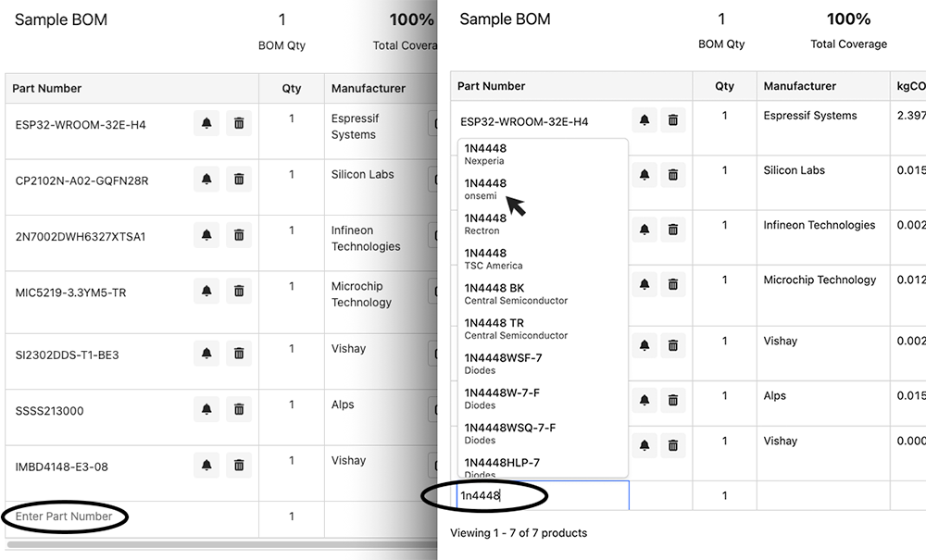
Task: Click bell icon for IMBD4148-E3-08 row
Action: click(206, 465)
